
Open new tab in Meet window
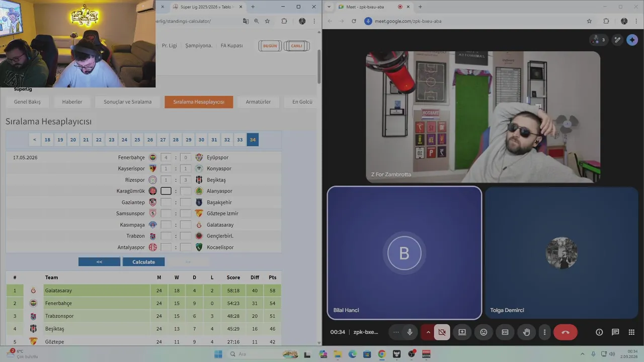(x=420, y=7)
